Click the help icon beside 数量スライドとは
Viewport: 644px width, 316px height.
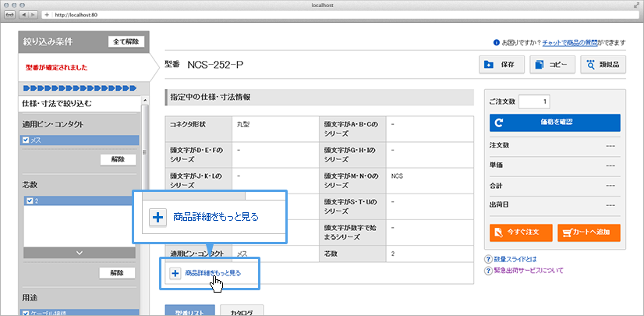pyautogui.click(x=488, y=258)
